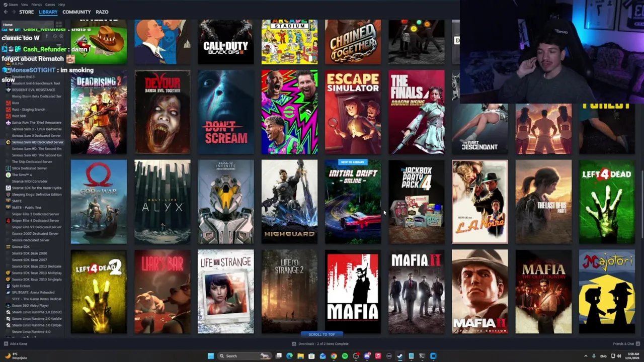Open Discord from the taskbar
This screenshot has height=362, width=644.
pos(367,356)
